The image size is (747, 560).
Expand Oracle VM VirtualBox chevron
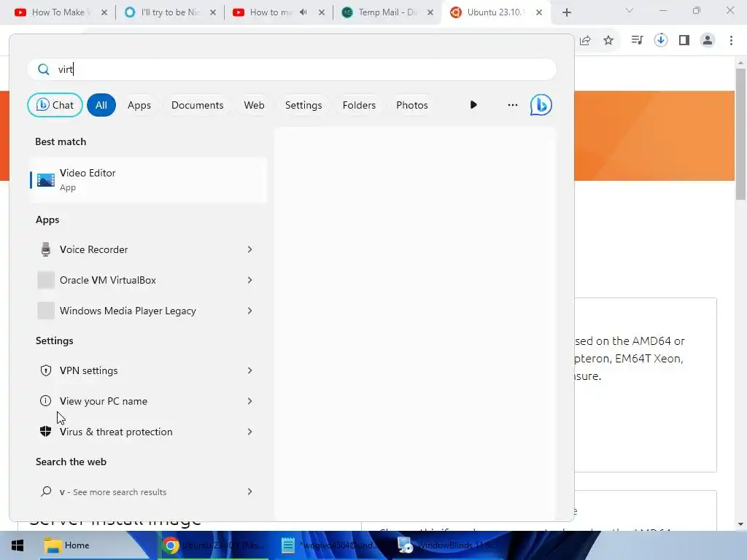click(249, 280)
